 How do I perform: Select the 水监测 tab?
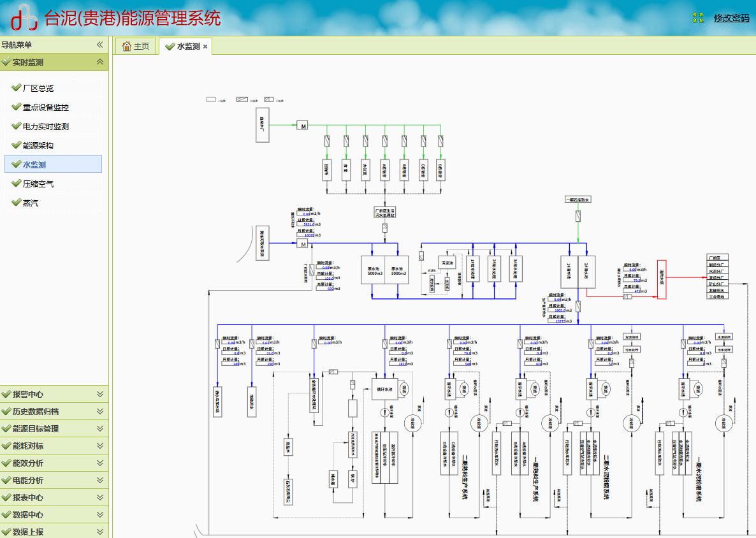[187, 47]
